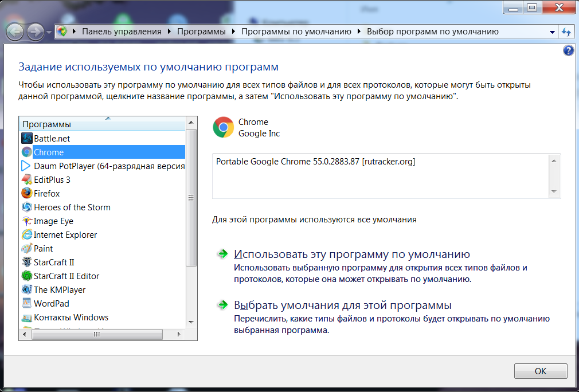Click the programs list horizontal scrollbar thumb

tap(97, 335)
